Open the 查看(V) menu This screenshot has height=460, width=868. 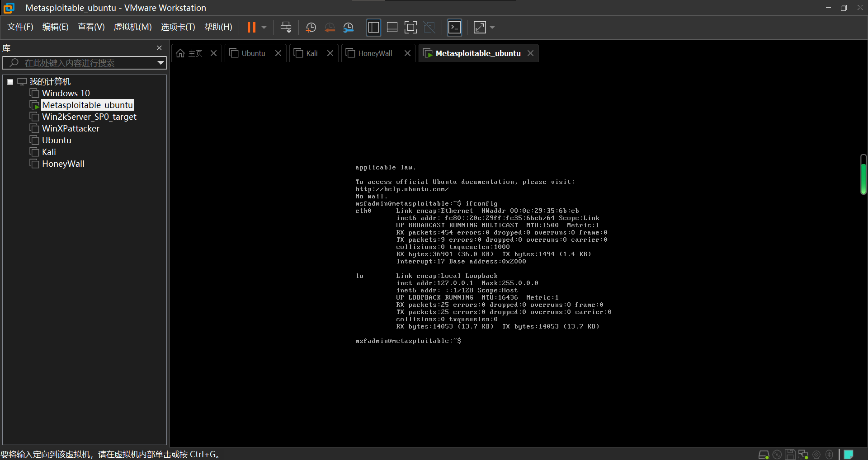coord(91,27)
